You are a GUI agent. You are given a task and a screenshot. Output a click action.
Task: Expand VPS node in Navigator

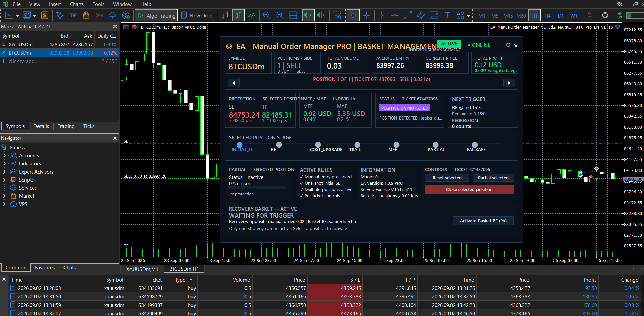click(4, 204)
